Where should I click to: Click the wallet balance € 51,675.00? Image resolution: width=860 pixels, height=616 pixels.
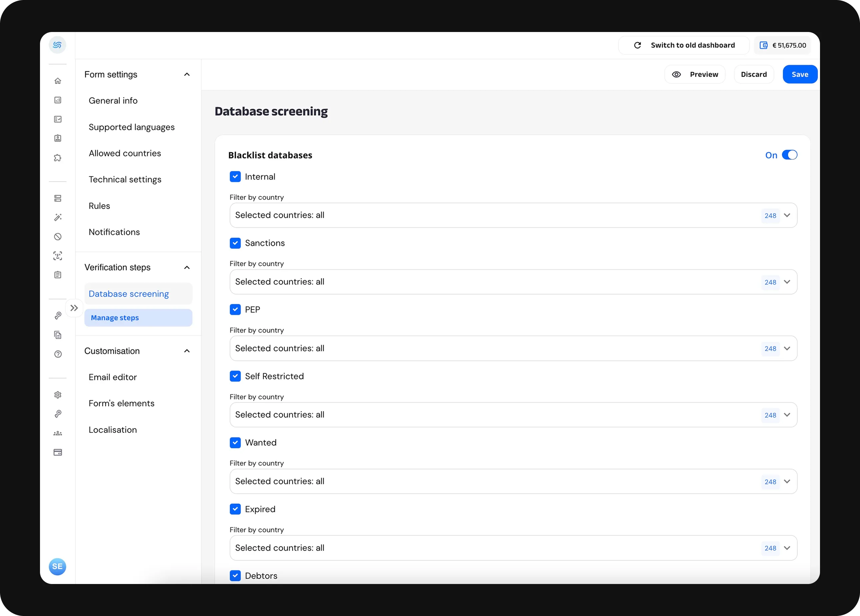coord(783,45)
